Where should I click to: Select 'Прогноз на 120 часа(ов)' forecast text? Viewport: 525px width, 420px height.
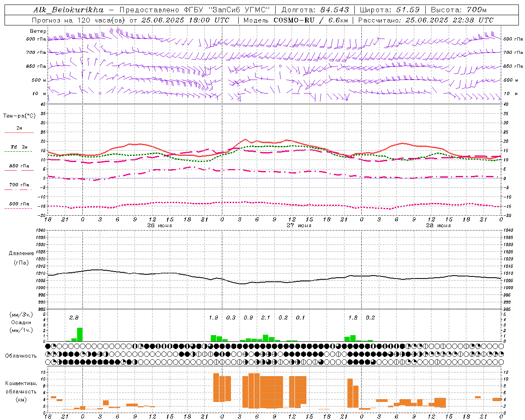[x=78, y=20]
